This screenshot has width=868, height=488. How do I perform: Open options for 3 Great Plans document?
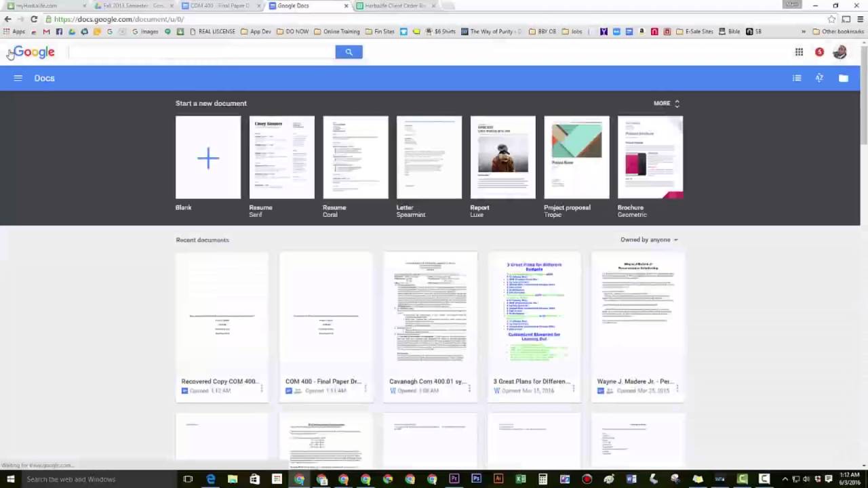tap(573, 389)
